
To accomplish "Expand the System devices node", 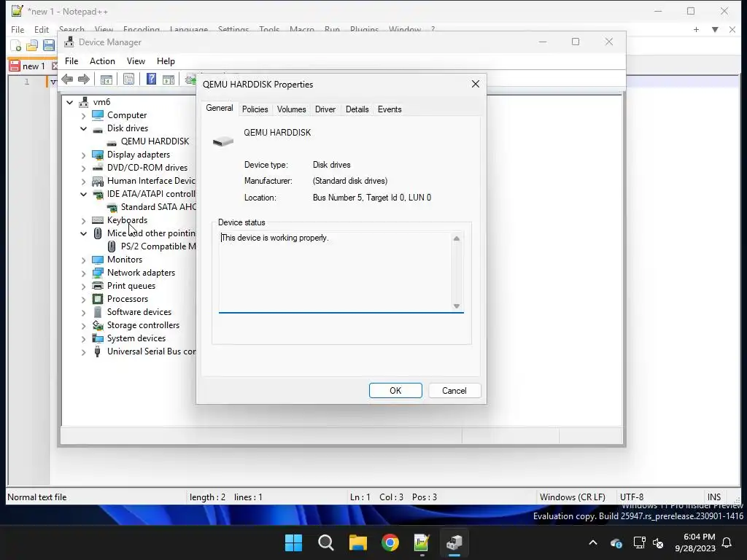I will tap(83, 338).
